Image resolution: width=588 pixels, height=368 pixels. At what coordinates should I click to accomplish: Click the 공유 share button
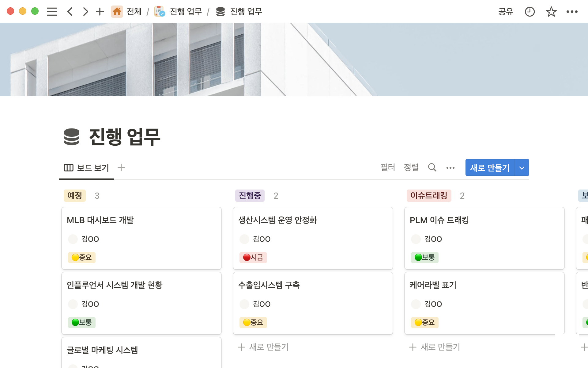506,12
